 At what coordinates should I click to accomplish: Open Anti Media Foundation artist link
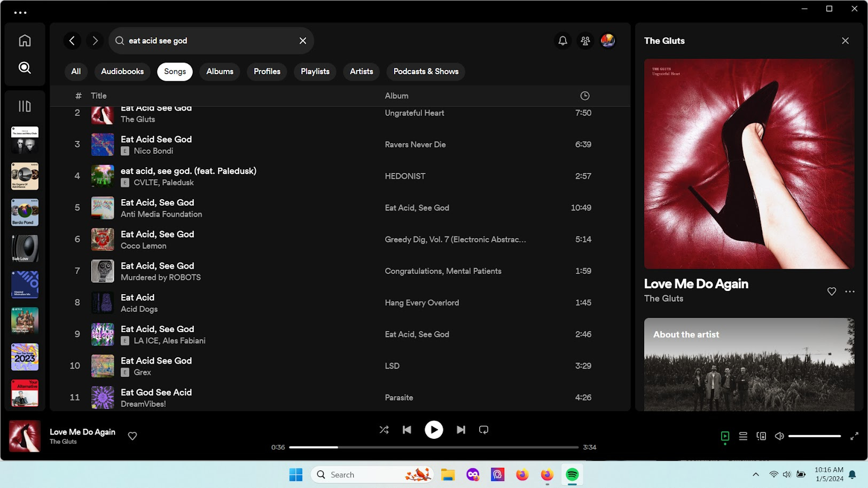[x=161, y=214]
